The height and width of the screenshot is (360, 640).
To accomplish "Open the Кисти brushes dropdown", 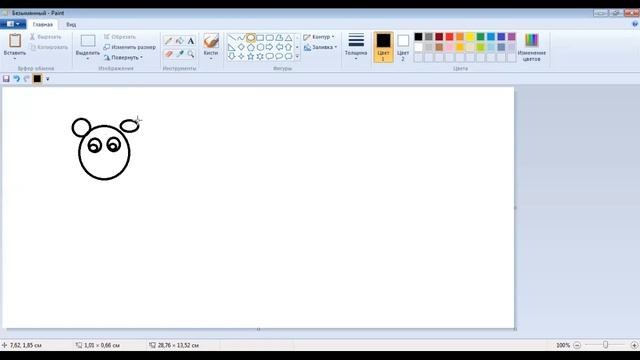I will click(211, 59).
